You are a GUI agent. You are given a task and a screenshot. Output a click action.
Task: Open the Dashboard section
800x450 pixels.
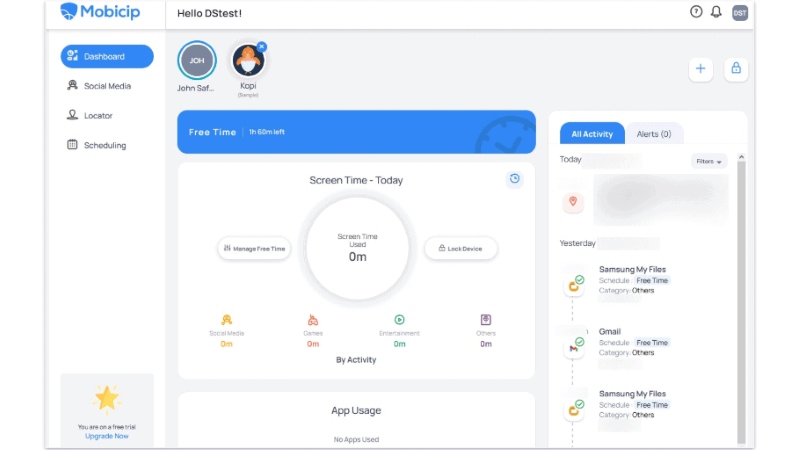[x=107, y=56]
